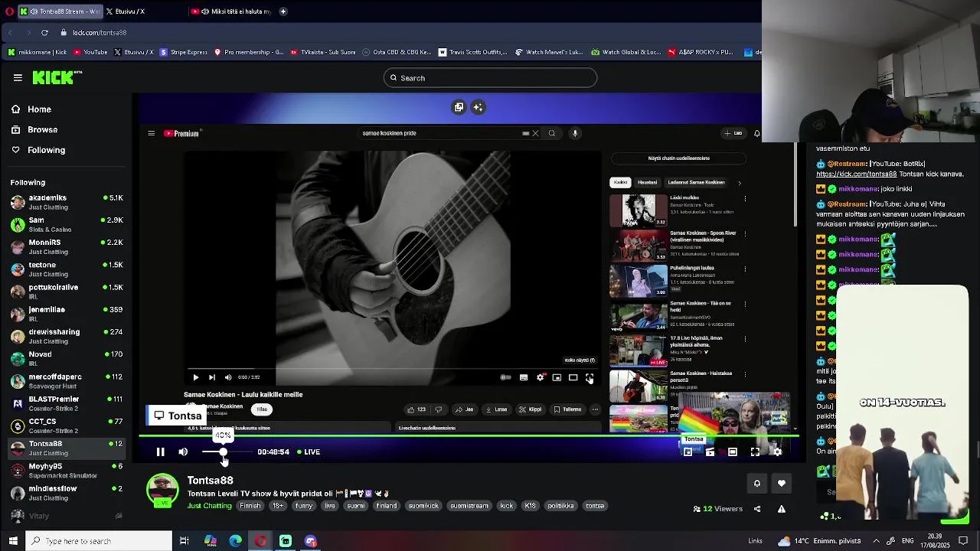
Task: Click the clip icon in Kick player
Action: pos(710,452)
